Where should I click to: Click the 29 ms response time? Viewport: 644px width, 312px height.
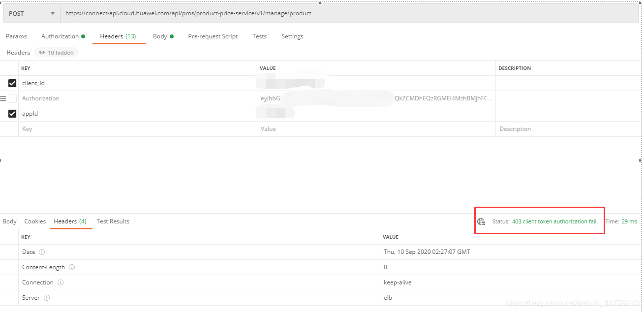click(x=629, y=221)
